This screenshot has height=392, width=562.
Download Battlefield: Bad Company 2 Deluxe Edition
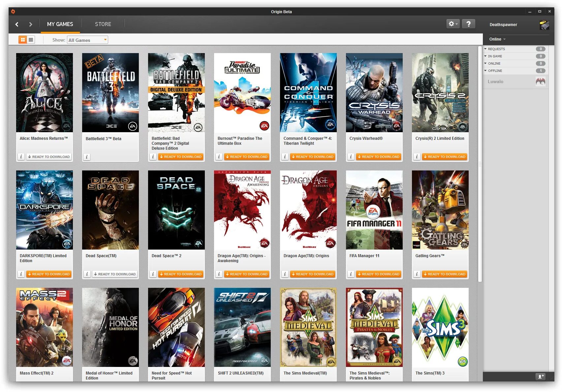(x=181, y=157)
